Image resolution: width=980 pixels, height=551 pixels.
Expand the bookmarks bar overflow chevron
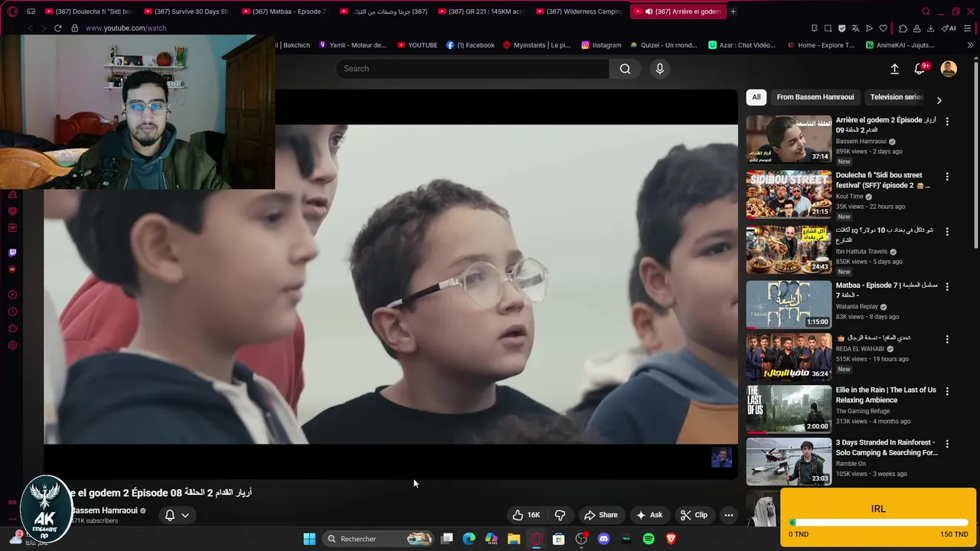[970, 45]
